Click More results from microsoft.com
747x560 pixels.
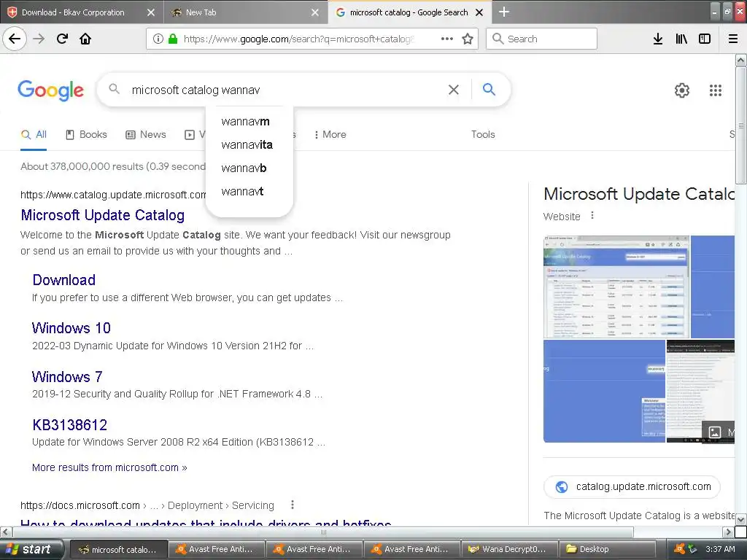109,467
